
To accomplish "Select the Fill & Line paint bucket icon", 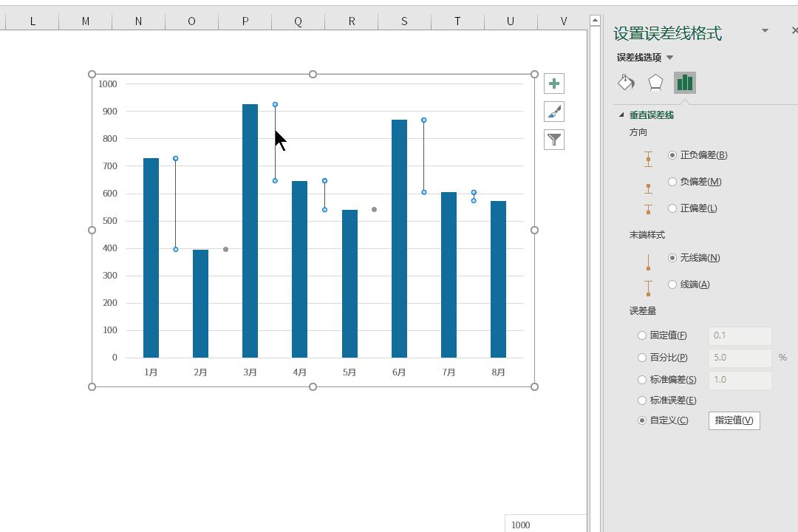I will point(626,83).
